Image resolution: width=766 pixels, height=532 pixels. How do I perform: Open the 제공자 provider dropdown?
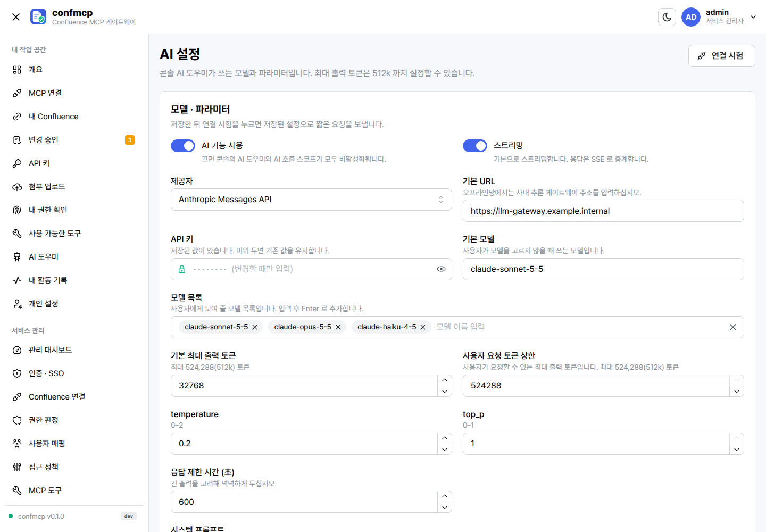point(311,199)
